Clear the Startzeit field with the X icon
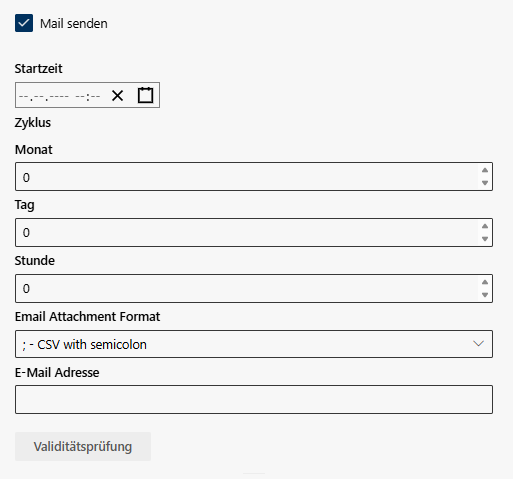The width and height of the screenshot is (513, 479). point(117,96)
